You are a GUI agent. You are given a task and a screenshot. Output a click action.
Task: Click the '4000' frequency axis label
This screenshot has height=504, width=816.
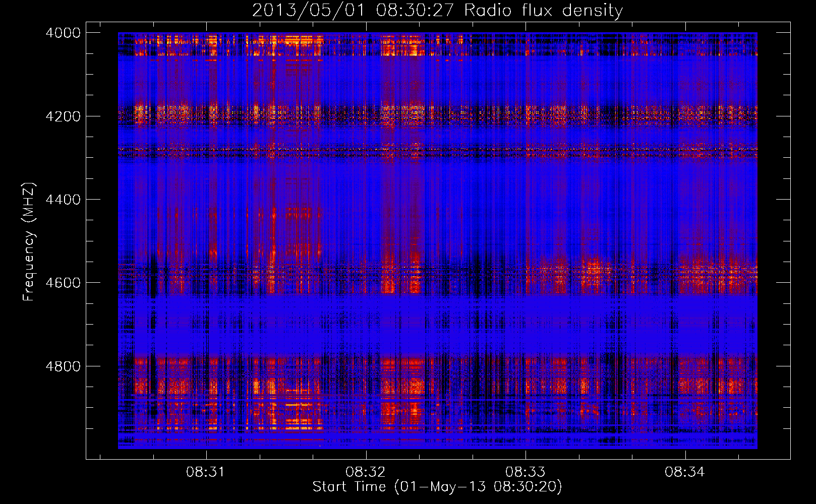click(63, 33)
